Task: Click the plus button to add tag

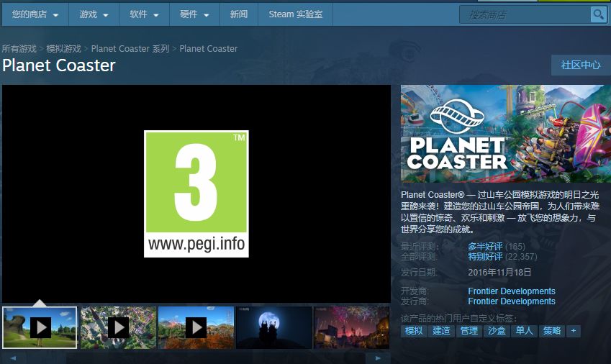Action: pos(574,331)
